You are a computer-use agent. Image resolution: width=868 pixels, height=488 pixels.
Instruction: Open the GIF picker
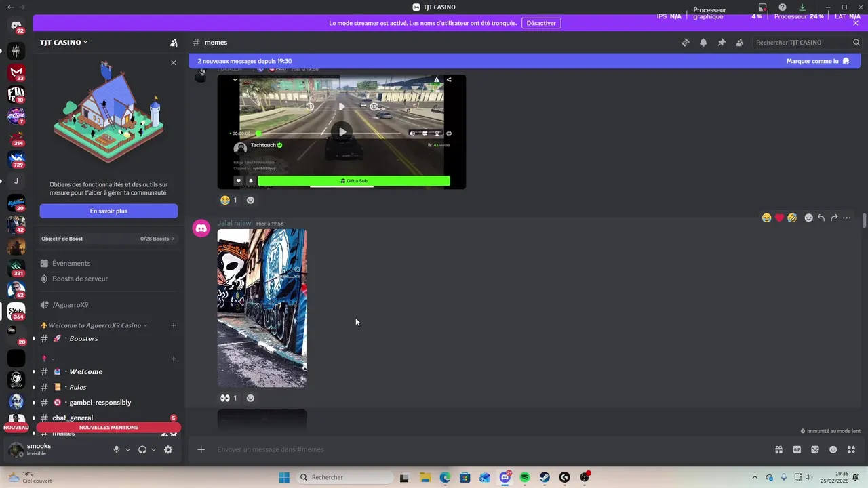pos(797,449)
